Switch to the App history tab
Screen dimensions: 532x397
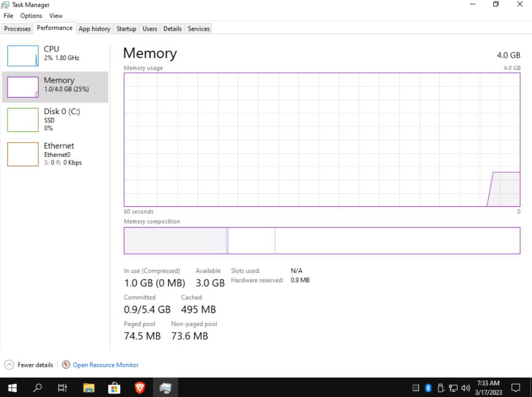click(94, 29)
